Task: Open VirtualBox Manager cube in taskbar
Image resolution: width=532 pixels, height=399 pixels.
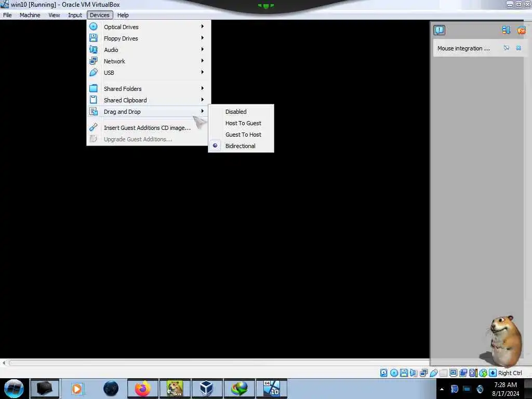Action: [x=206, y=389]
